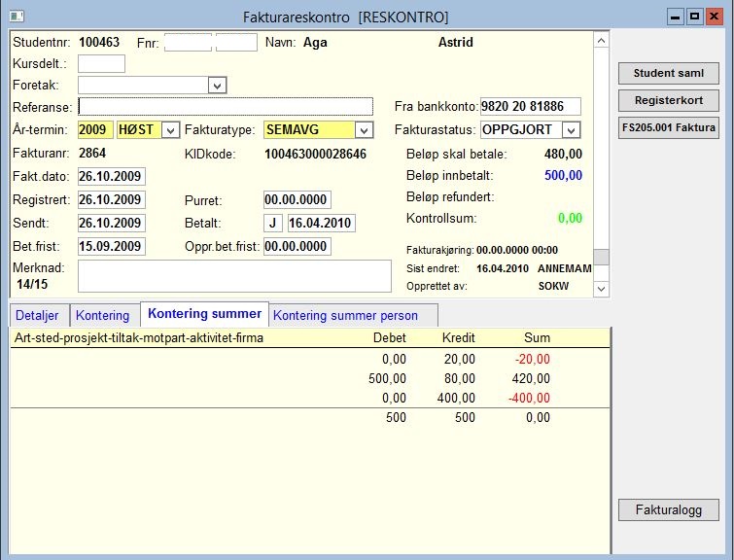Click the Merknad text area

[x=234, y=276]
